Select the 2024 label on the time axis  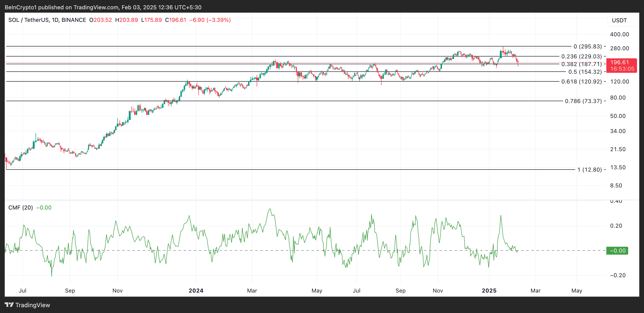196,290
